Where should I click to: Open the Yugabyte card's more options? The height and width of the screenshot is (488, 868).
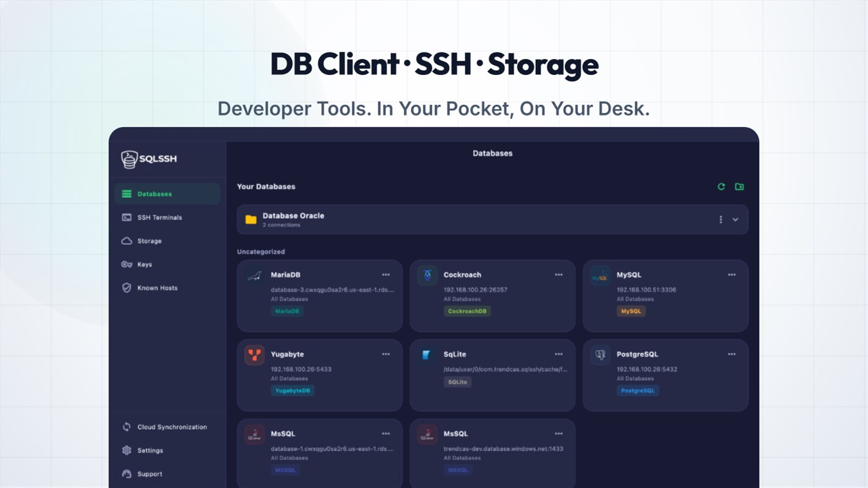386,354
